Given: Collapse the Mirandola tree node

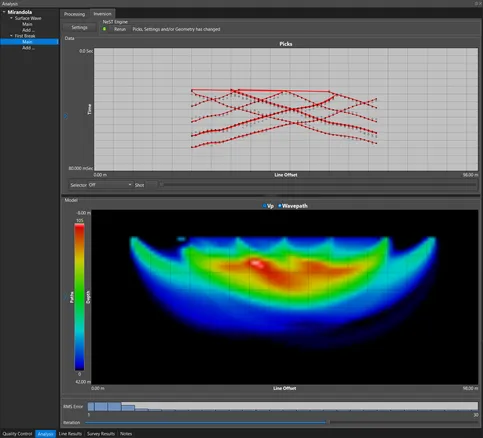Looking at the screenshot, I should tap(4, 12).
